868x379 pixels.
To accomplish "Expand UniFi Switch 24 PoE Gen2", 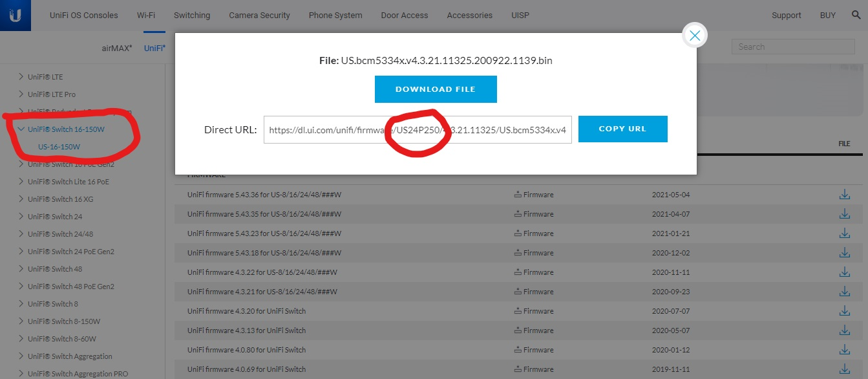I will [21, 252].
